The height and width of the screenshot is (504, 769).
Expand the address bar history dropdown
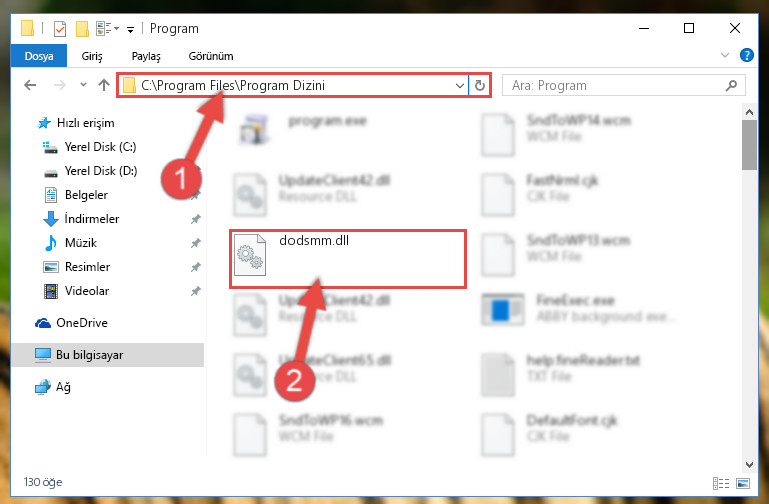(x=460, y=86)
